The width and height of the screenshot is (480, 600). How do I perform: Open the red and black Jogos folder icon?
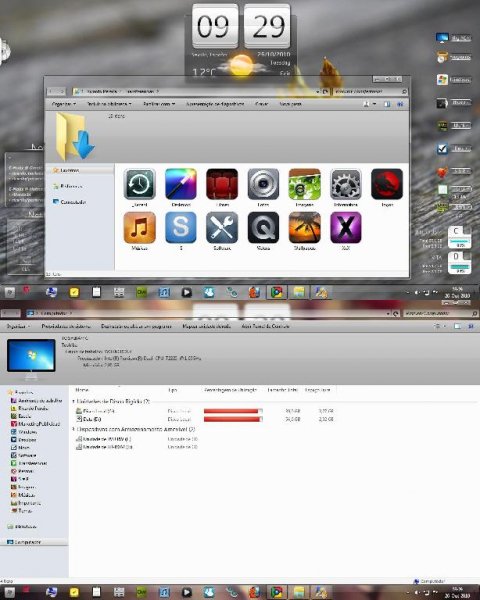click(387, 184)
